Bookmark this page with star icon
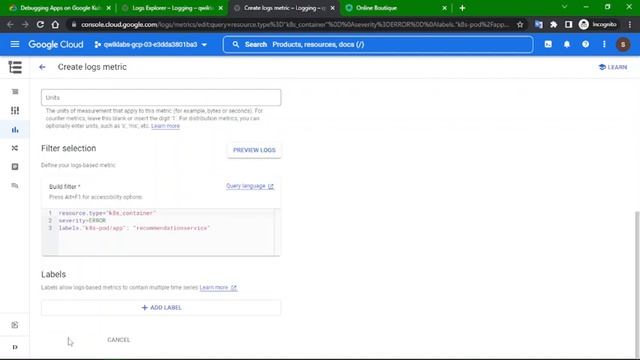 click(520, 24)
